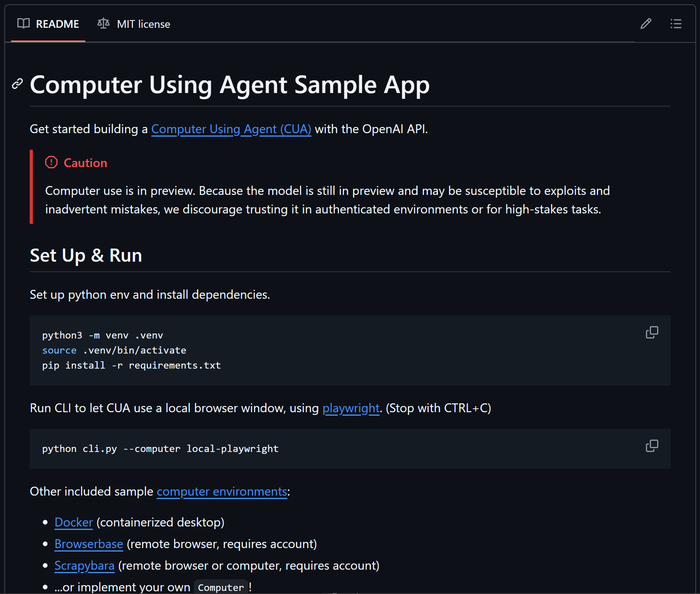Open the computer environments link
Screen dimensions: 700x594
pyautogui.click(x=222, y=491)
